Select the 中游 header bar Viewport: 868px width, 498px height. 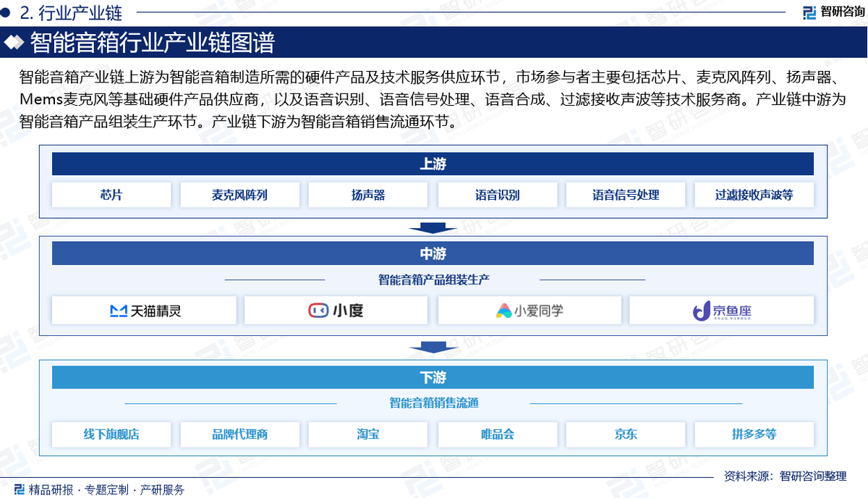pos(433,253)
